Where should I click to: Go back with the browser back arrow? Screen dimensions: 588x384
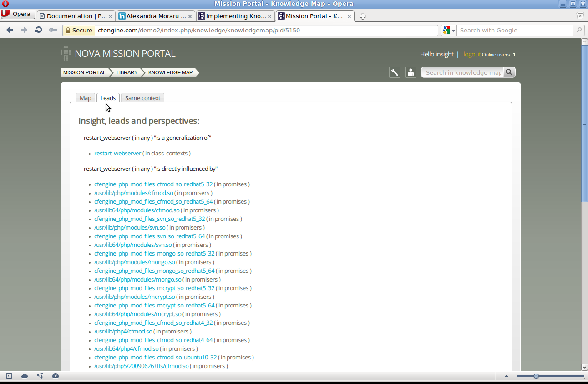point(10,30)
